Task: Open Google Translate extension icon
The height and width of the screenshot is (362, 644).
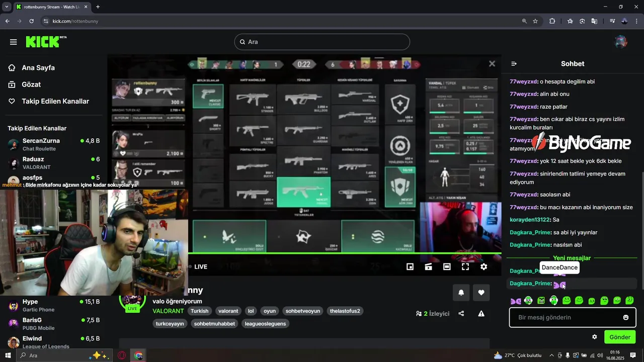Action: click(x=594, y=21)
